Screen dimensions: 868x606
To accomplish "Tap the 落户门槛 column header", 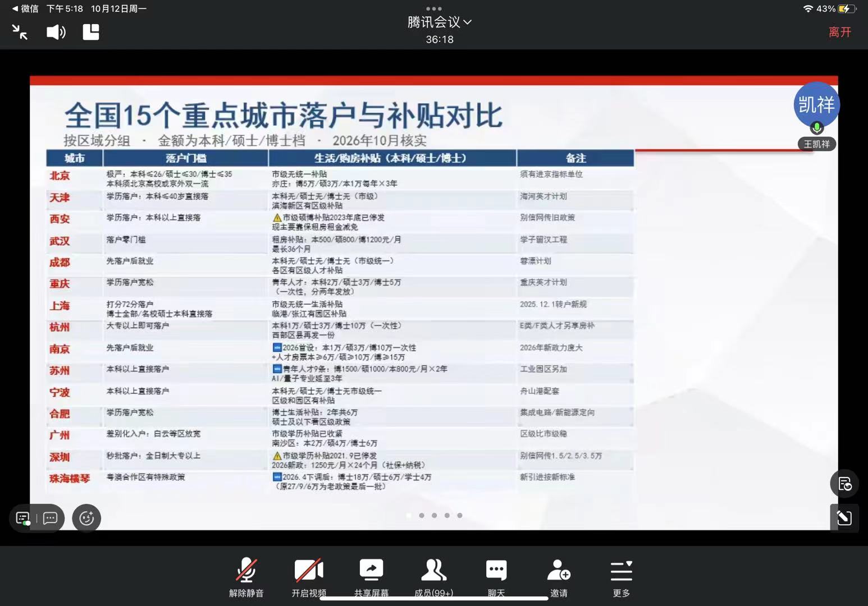I will click(x=186, y=158).
